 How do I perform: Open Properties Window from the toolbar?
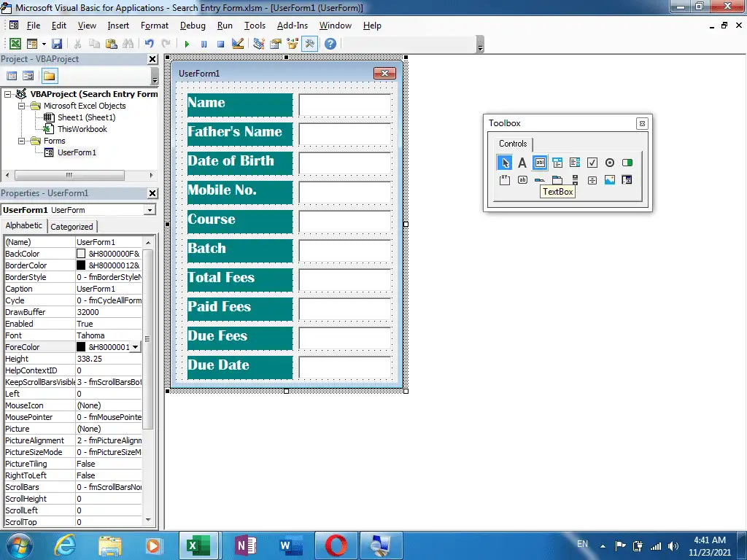(276, 44)
